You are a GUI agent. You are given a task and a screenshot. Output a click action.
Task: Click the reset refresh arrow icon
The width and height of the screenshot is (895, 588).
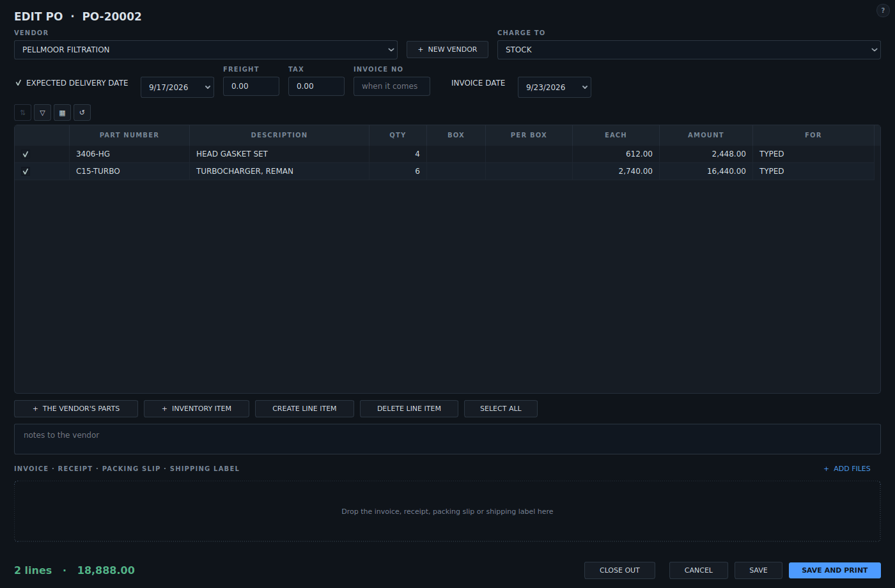[x=82, y=112]
